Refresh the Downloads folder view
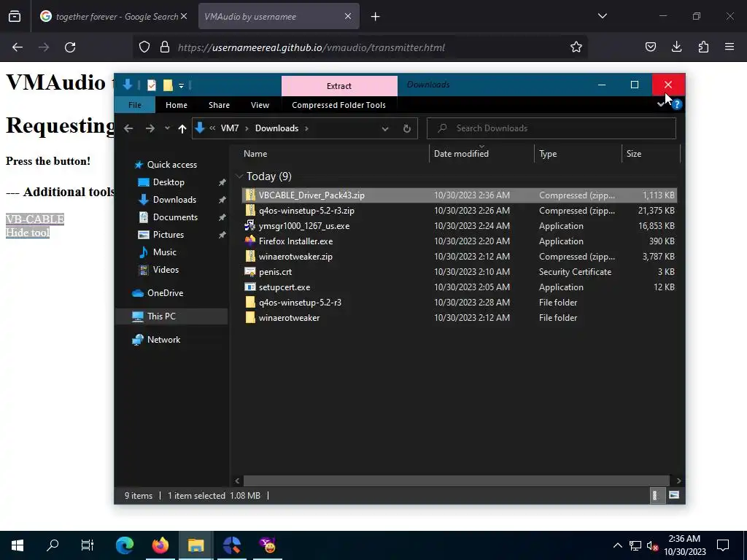747x560 pixels. point(407,128)
